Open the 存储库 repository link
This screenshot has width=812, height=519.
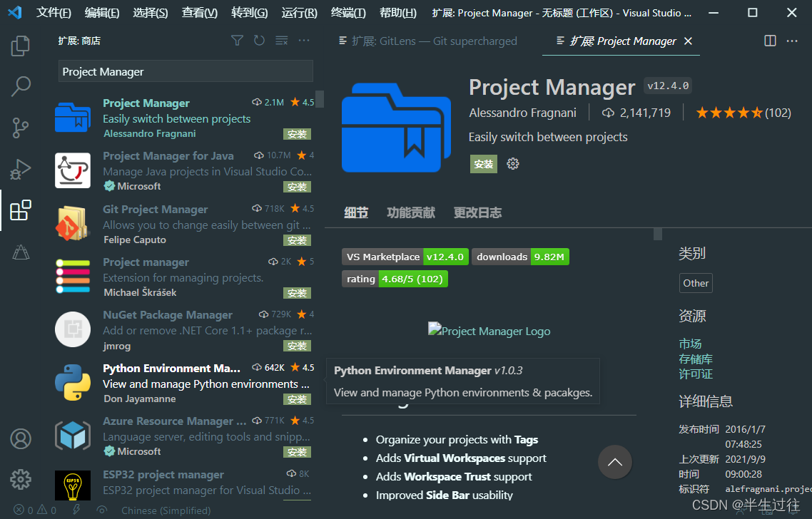[x=696, y=359]
